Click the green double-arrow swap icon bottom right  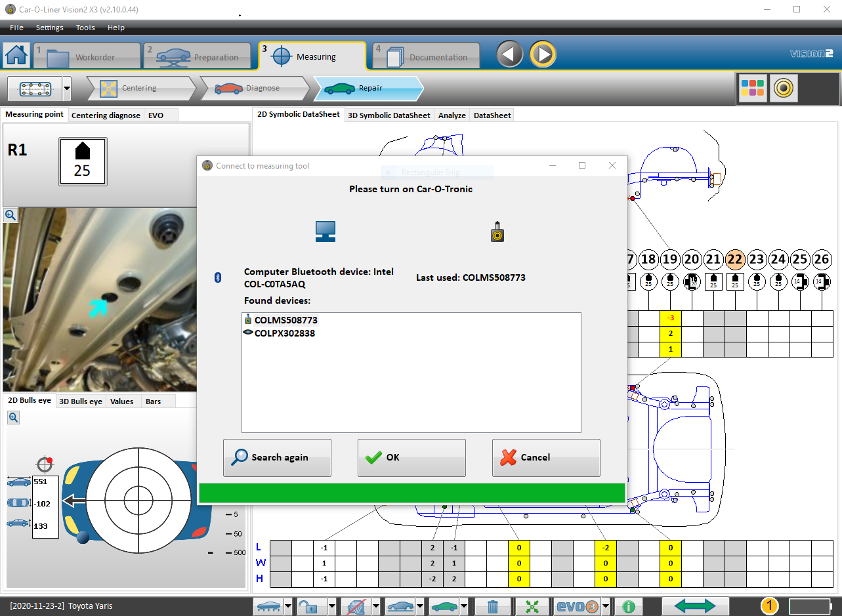tap(695, 606)
